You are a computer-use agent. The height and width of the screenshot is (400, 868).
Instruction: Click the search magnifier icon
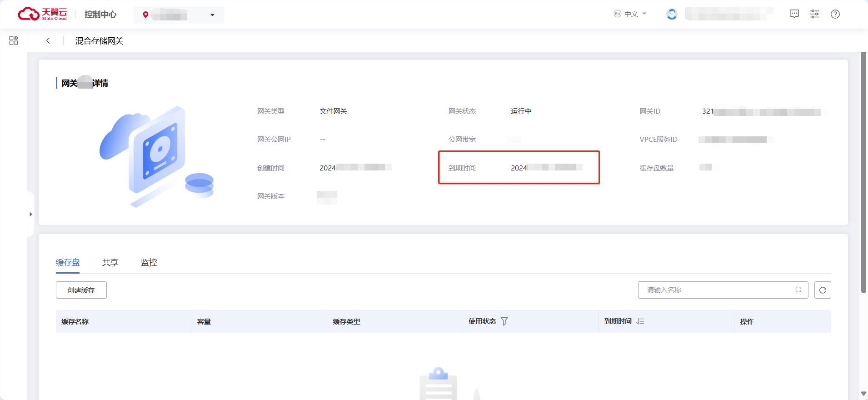coord(798,290)
